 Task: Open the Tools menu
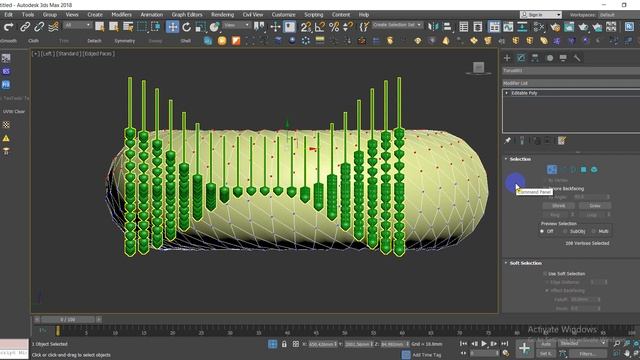click(x=28, y=14)
